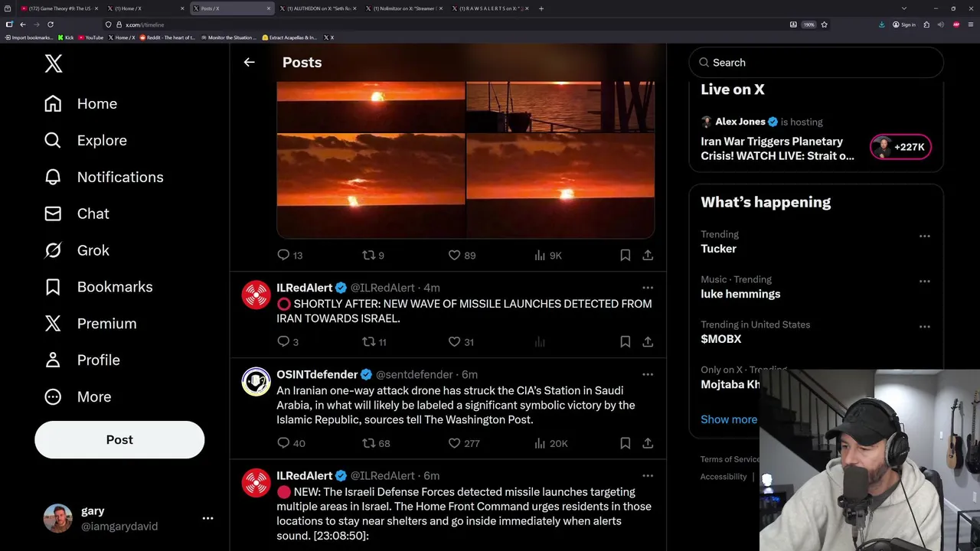Reload the current page
Image resolution: width=980 pixels, height=551 pixels.
pos(51,24)
